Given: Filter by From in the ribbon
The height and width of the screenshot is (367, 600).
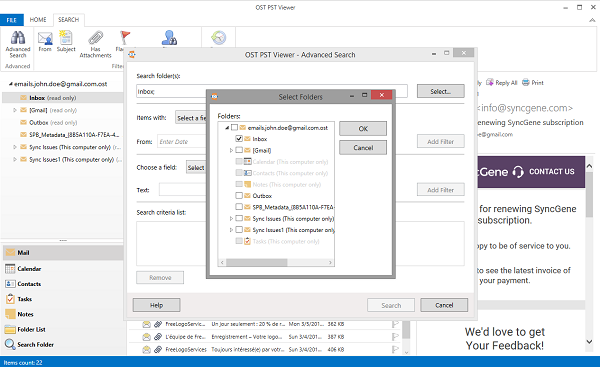Looking at the screenshot, I should [x=45, y=41].
